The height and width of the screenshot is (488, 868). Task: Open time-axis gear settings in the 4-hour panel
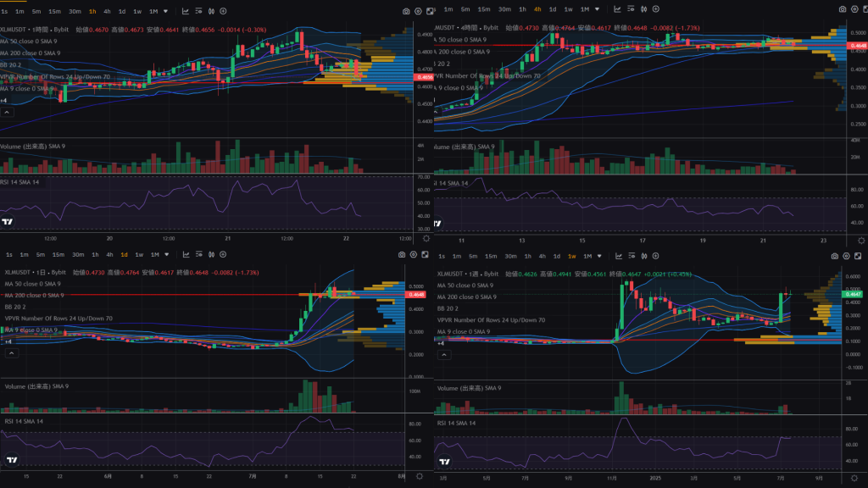861,241
